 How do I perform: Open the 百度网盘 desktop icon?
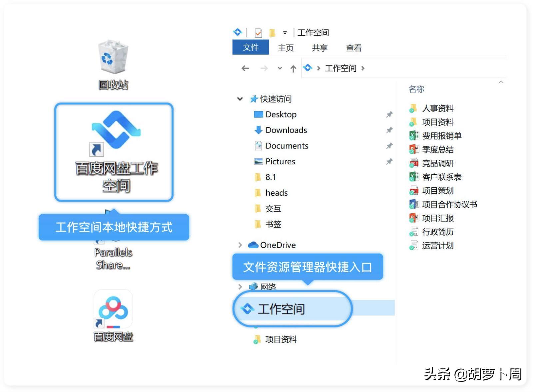pyautogui.click(x=113, y=309)
